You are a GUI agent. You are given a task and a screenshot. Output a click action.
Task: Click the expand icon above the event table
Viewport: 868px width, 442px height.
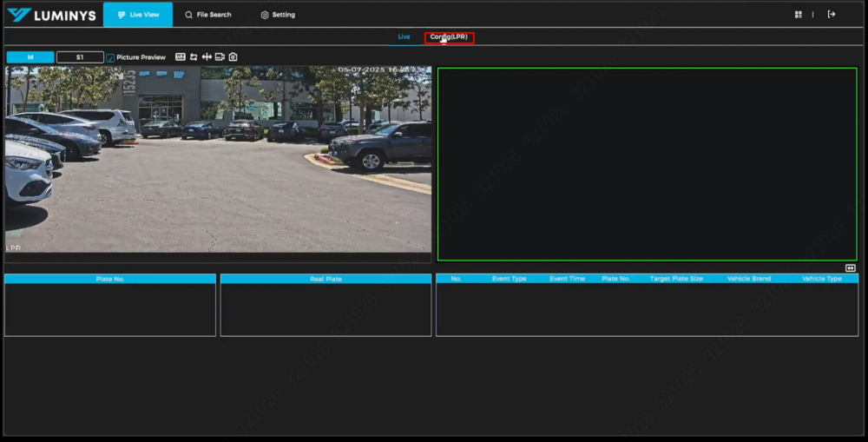point(851,268)
